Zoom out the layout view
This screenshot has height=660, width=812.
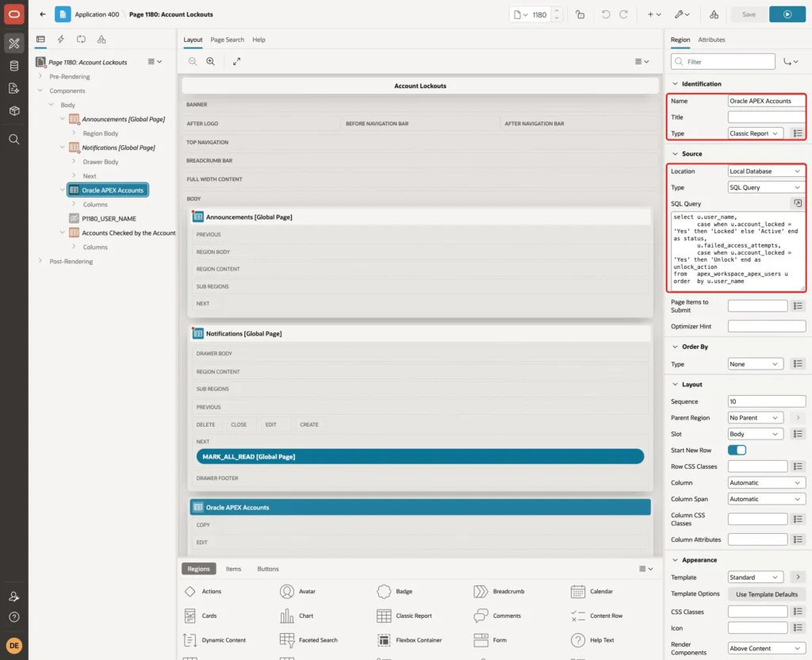[193, 61]
